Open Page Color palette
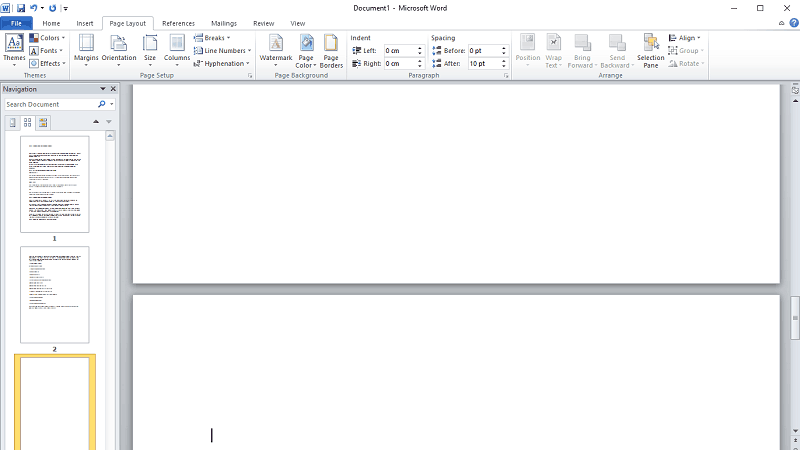 click(306, 50)
